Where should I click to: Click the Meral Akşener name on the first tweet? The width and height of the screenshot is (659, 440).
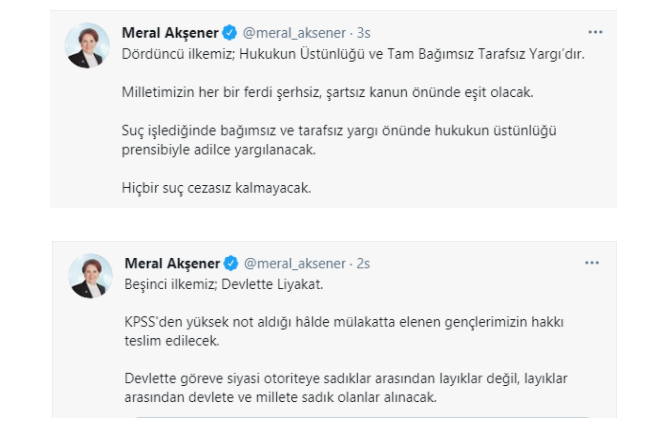[x=171, y=34]
